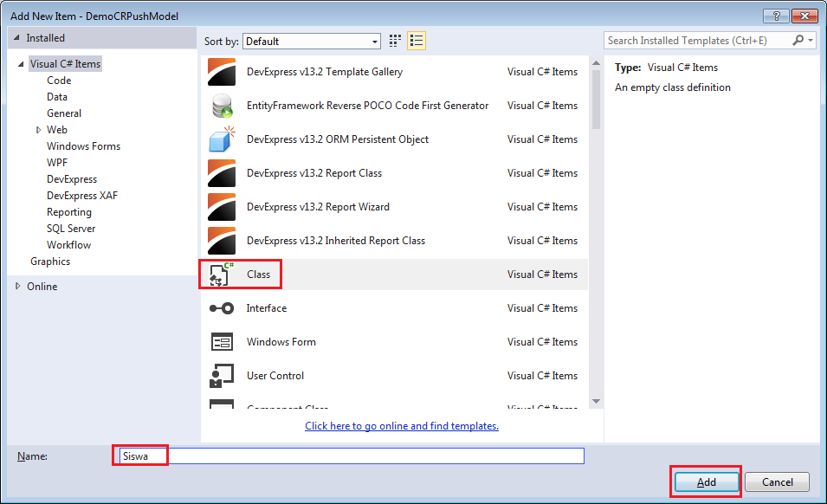Select the SQL Server category
This screenshot has height=504, width=827.
[71, 229]
